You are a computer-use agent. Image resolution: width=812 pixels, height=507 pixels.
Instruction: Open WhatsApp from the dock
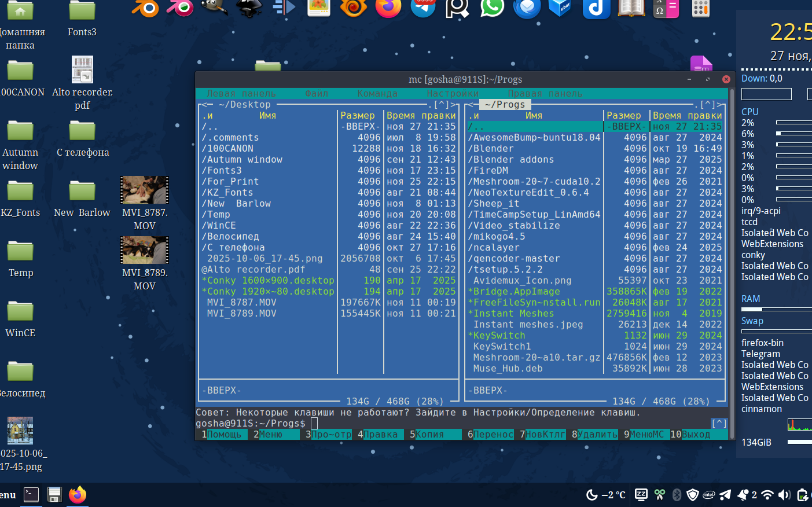click(x=492, y=8)
